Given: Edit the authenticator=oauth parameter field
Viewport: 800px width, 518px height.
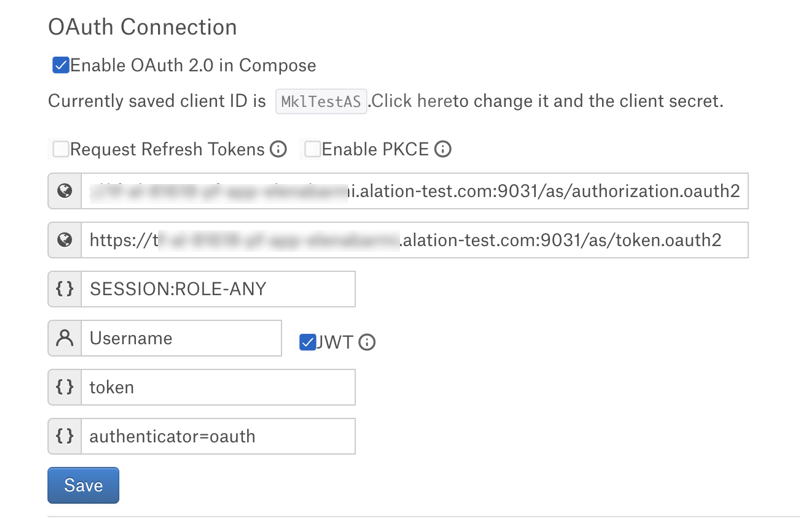Looking at the screenshot, I should point(218,436).
